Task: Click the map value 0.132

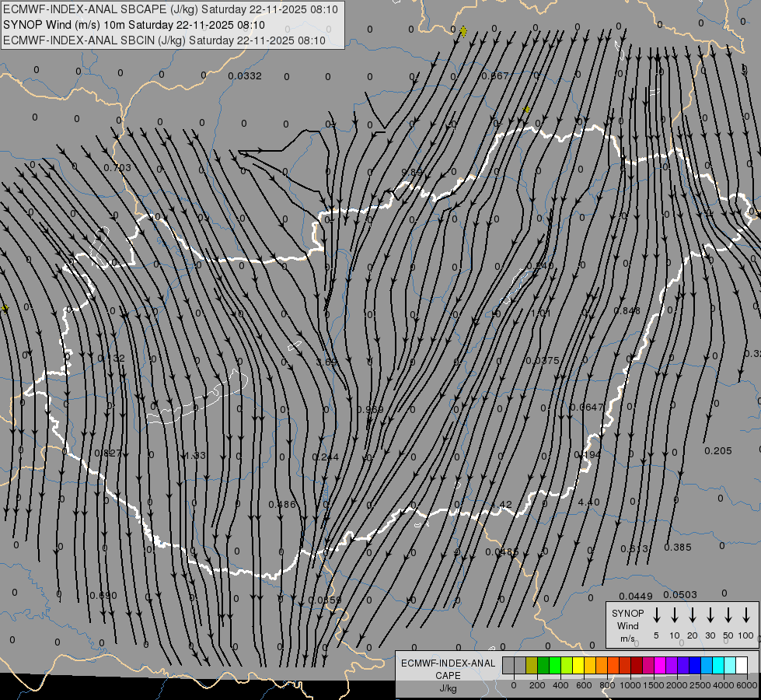Action: click(x=111, y=358)
